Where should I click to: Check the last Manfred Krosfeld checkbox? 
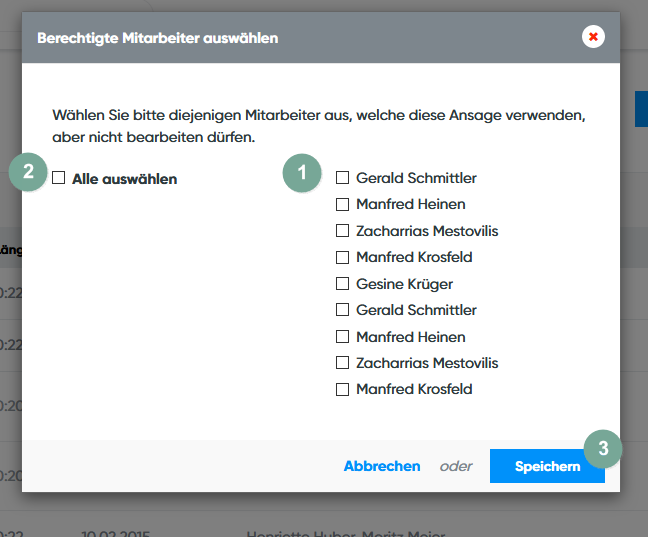tap(342, 389)
